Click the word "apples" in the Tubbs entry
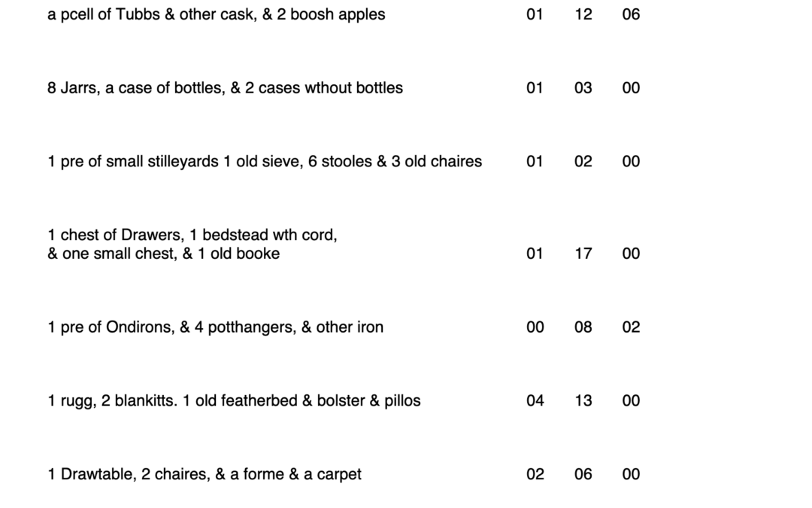 [361, 14]
